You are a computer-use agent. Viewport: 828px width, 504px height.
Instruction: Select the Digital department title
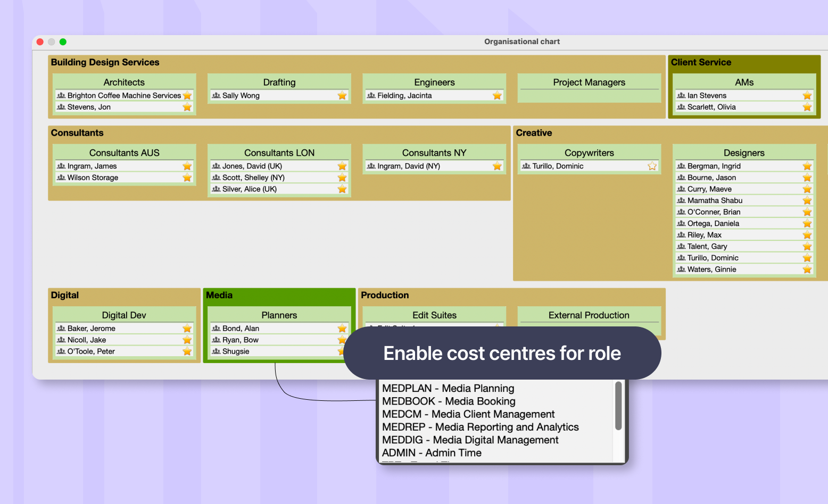click(x=65, y=295)
